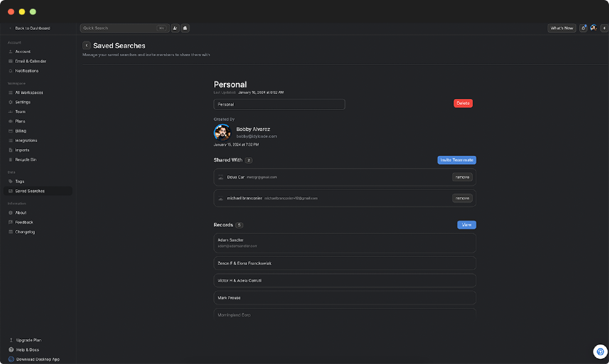
Task: Open the Changelog page
Action: [x=25, y=232]
